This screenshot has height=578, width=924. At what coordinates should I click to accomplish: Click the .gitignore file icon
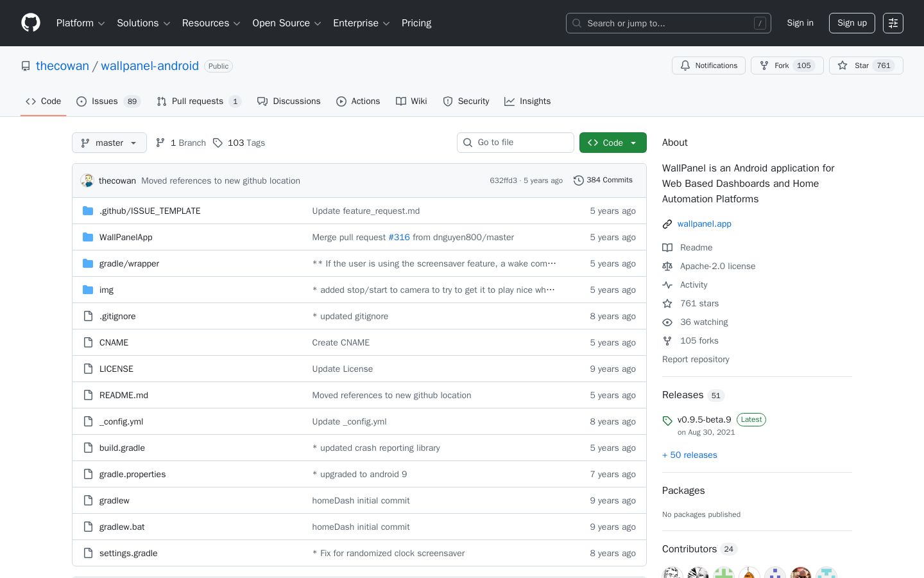88,316
